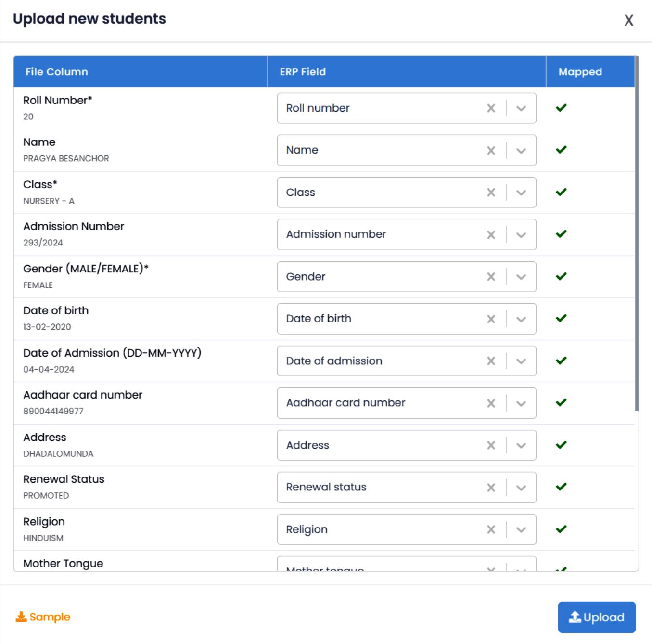Remove the Class field mapping
652x644 pixels.
coord(491,193)
